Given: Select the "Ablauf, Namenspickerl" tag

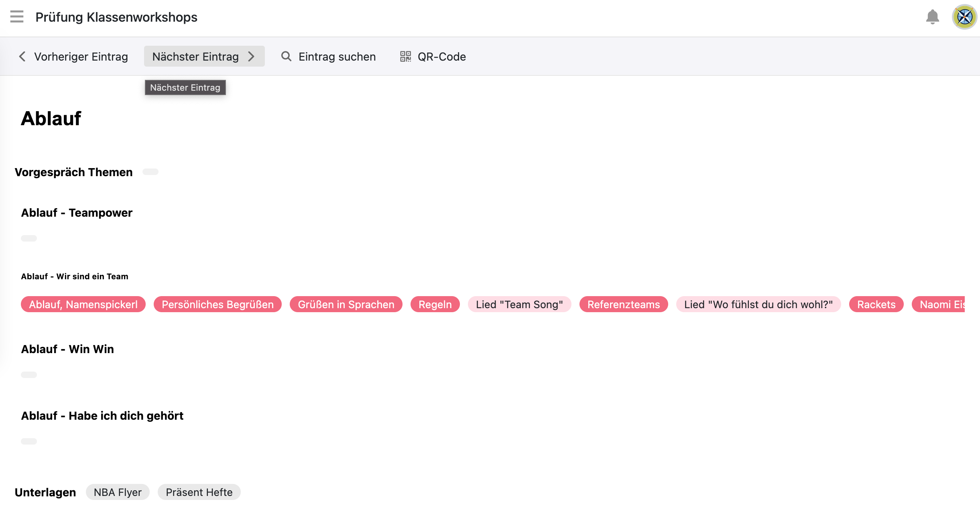Looking at the screenshot, I should coord(83,305).
